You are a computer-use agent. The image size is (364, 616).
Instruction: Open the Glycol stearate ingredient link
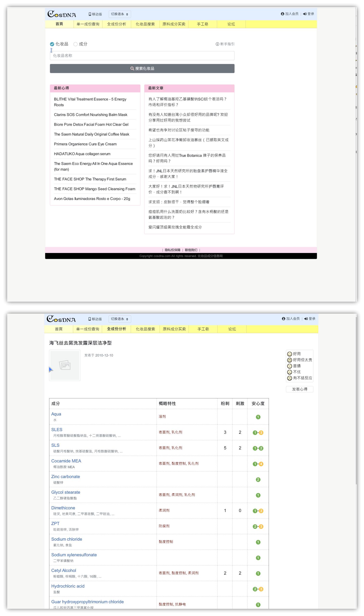pyautogui.click(x=66, y=493)
